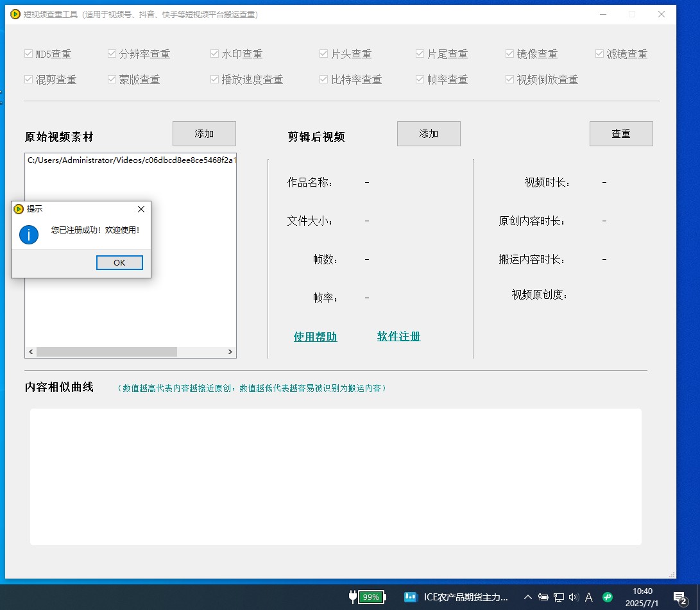Click 添加 next to 原始视频素材
Viewport: 700px width, 610px height.
pos(204,133)
